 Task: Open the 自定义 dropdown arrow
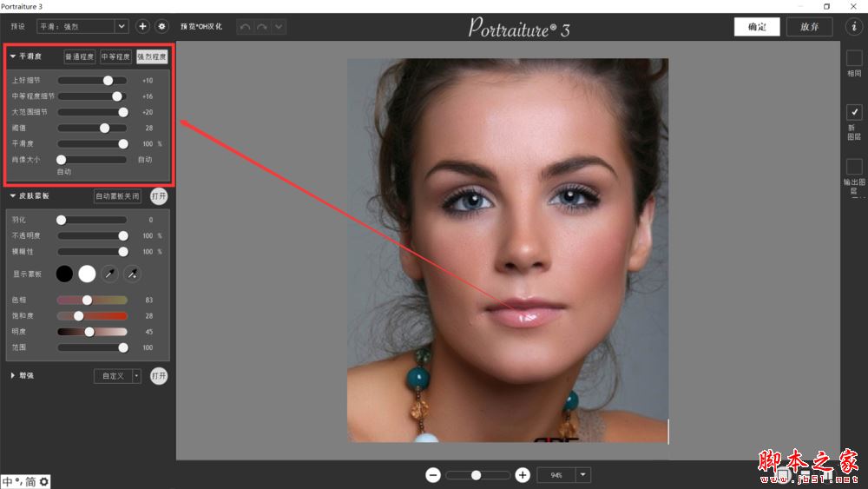click(x=137, y=376)
